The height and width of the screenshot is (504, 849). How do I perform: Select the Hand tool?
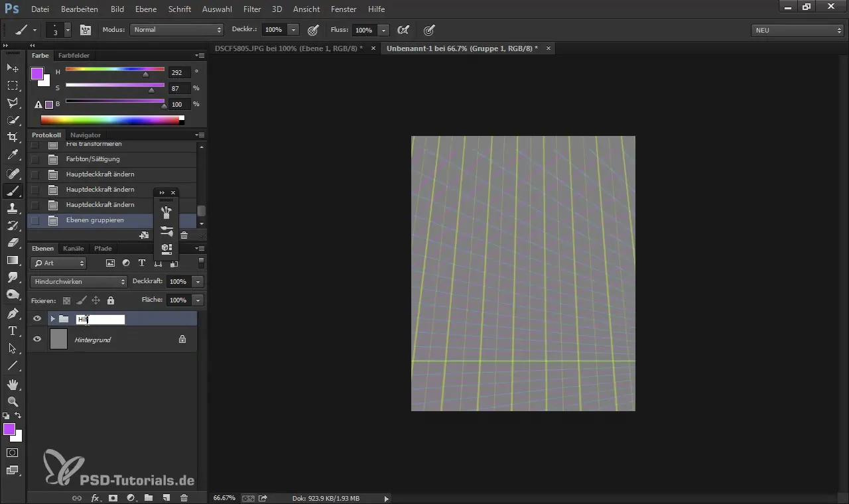13,385
